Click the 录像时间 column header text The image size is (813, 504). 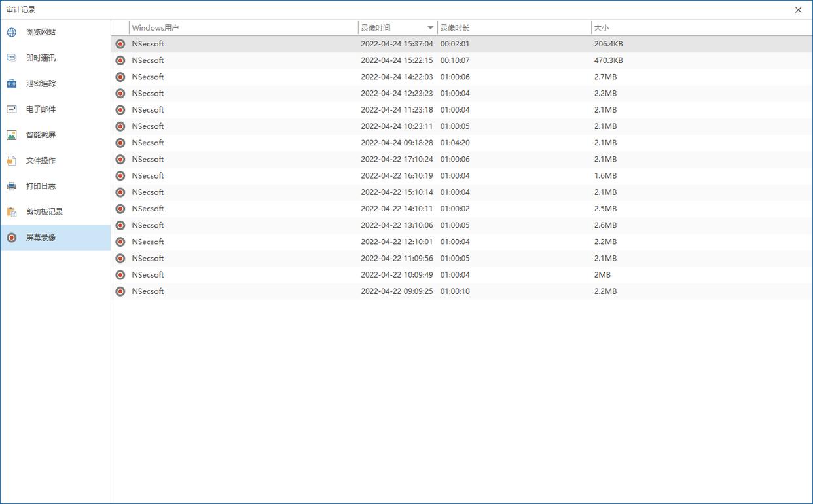click(x=376, y=28)
